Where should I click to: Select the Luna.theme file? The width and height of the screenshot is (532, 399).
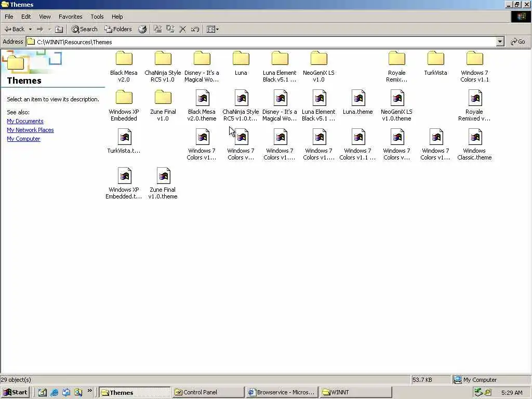358,102
